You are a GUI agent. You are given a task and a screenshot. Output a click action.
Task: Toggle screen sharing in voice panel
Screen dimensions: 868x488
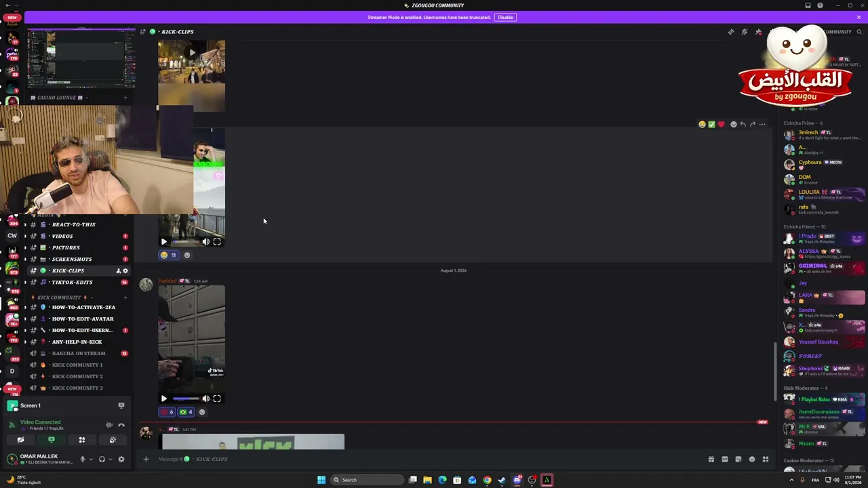[51, 440]
